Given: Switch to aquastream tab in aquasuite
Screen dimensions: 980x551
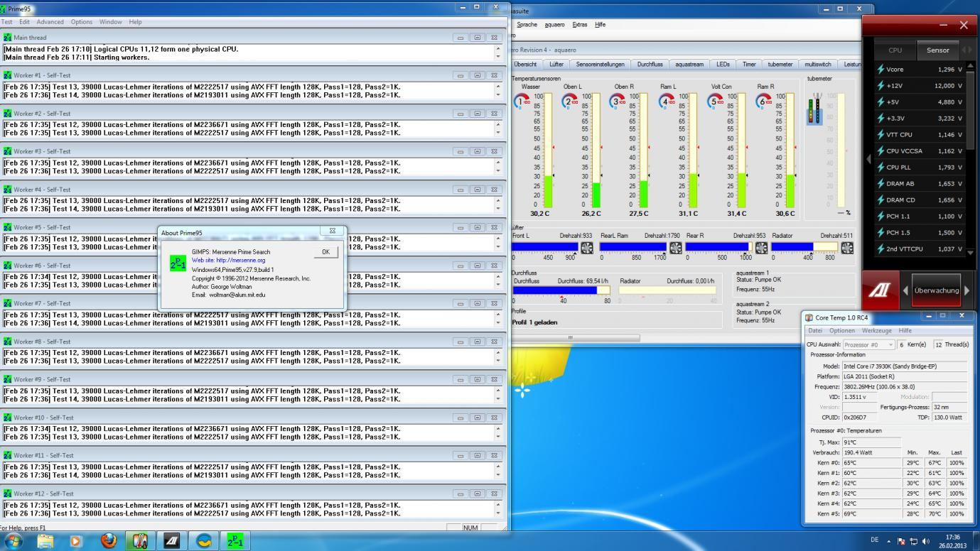Looking at the screenshot, I should coord(689,64).
